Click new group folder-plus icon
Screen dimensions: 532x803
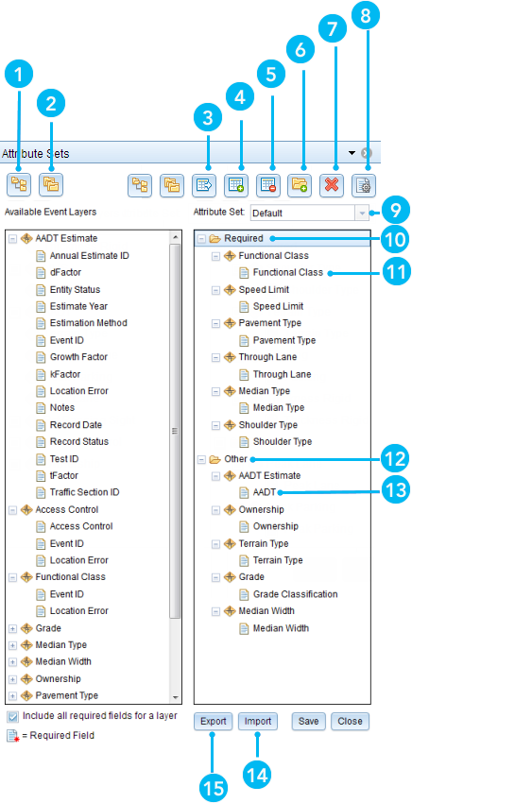pos(300,185)
